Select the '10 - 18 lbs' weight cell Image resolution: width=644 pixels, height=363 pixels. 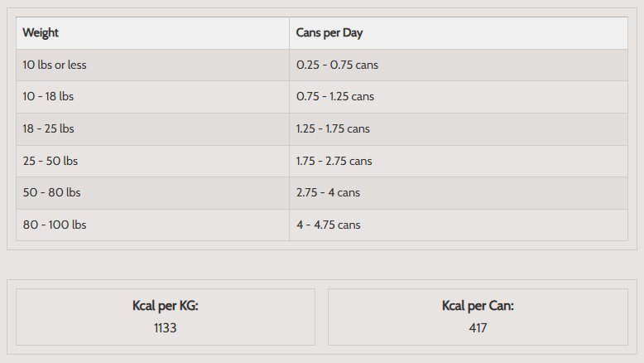(x=48, y=96)
